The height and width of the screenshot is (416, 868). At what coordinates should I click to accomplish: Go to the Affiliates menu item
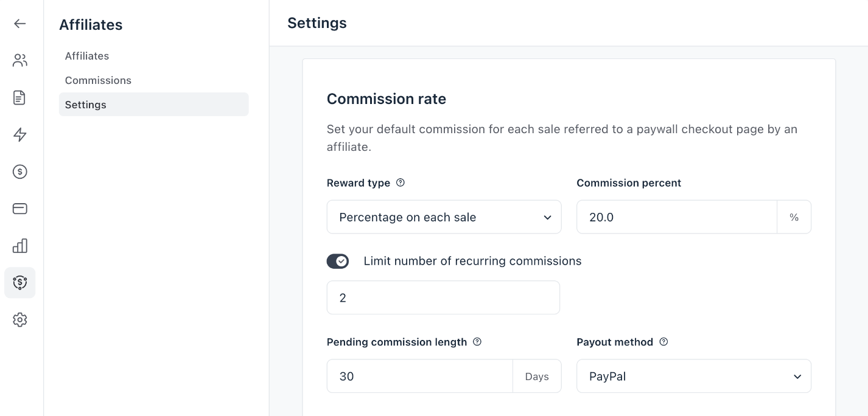click(87, 56)
